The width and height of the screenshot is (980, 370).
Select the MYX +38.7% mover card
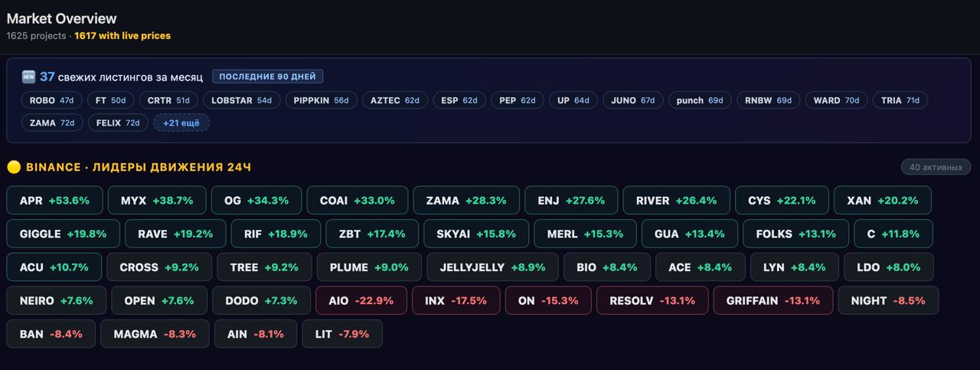pyautogui.click(x=157, y=201)
